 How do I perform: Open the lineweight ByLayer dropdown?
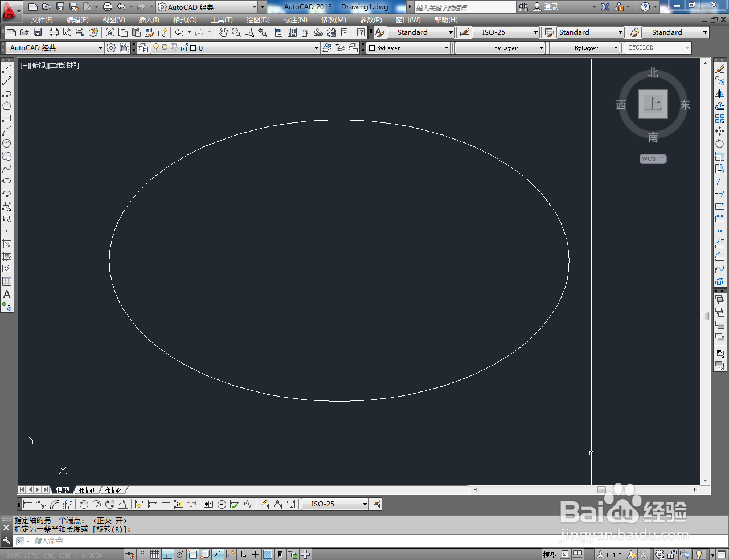[584, 48]
